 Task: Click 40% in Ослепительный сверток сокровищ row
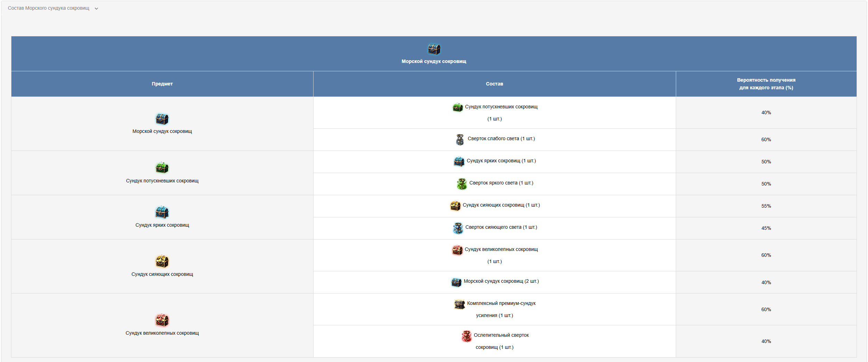pyautogui.click(x=766, y=342)
